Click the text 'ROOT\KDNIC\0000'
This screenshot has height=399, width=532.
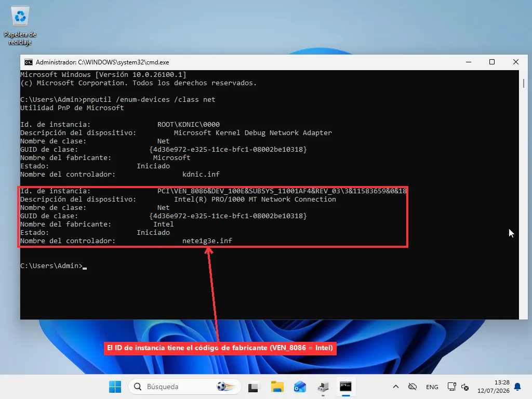188,125
